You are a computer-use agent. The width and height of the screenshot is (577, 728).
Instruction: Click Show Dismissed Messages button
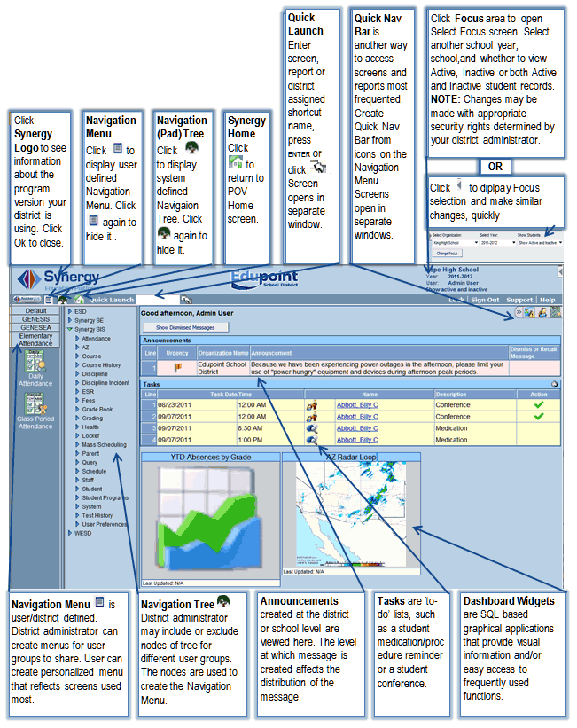pos(185,327)
